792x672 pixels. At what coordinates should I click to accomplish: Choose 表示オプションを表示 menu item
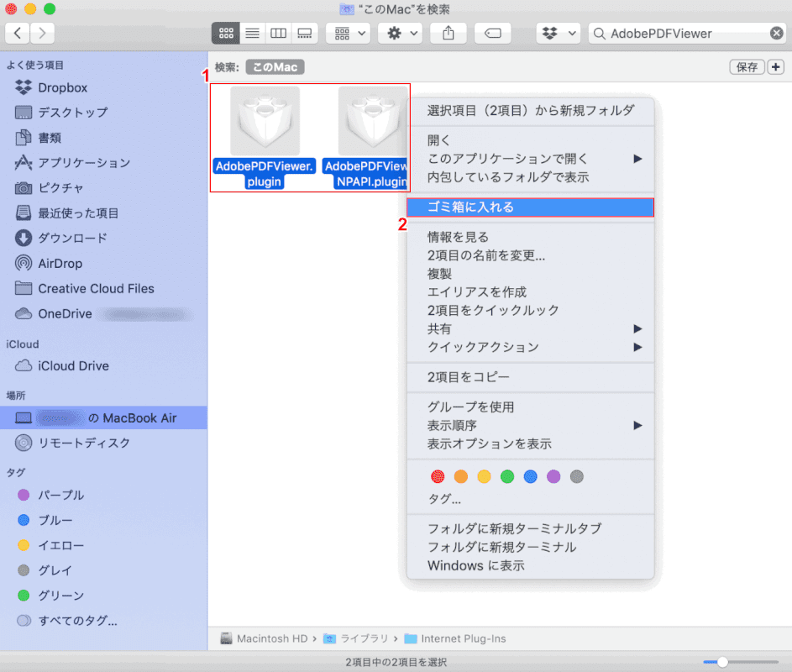tap(530, 444)
